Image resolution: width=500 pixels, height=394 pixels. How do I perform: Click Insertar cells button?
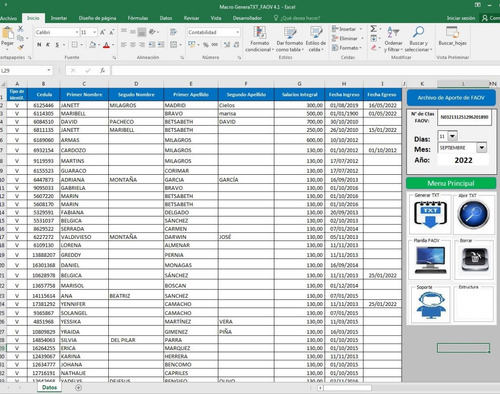(347, 29)
